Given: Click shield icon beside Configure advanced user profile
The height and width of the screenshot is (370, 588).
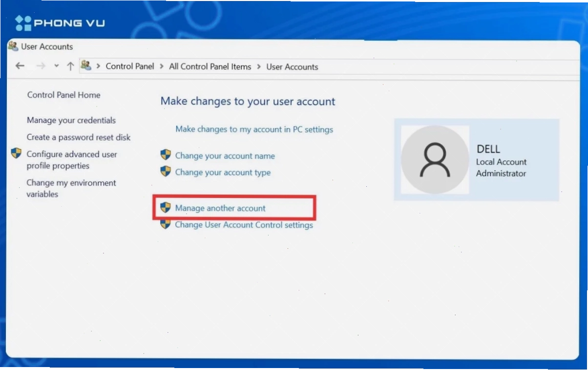Looking at the screenshot, I should 16,153.
